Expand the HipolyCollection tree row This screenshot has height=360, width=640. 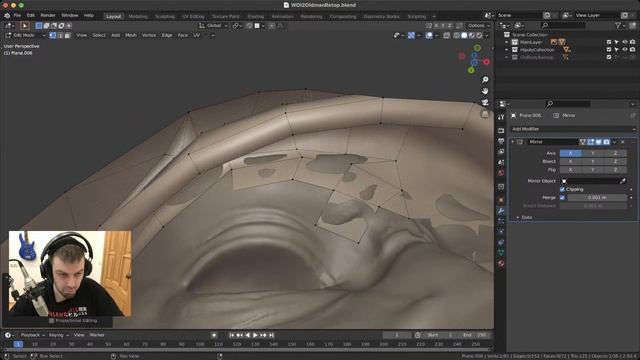click(x=507, y=50)
